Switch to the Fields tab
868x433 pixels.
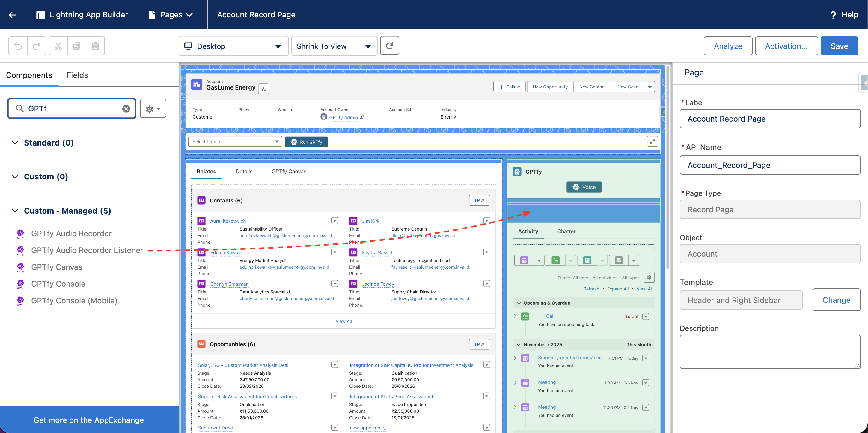coord(77,75)
